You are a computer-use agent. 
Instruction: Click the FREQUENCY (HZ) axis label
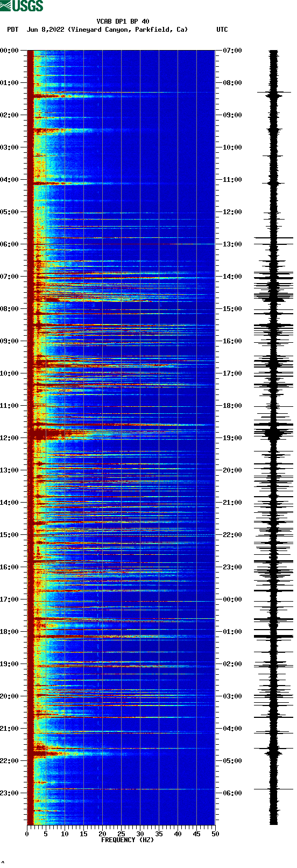[128, 839]
